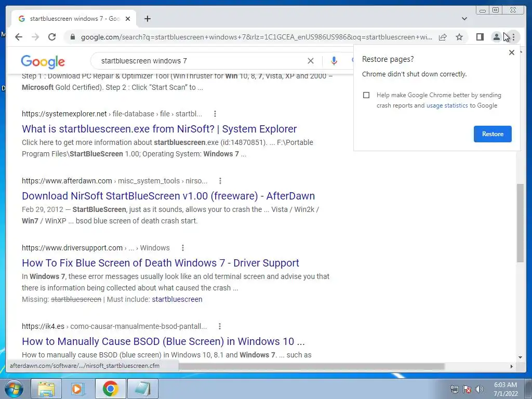Open the Chrome three-dot menu
Image resolution: width=532 pixels, height=399 pixels.
point(513,37)
